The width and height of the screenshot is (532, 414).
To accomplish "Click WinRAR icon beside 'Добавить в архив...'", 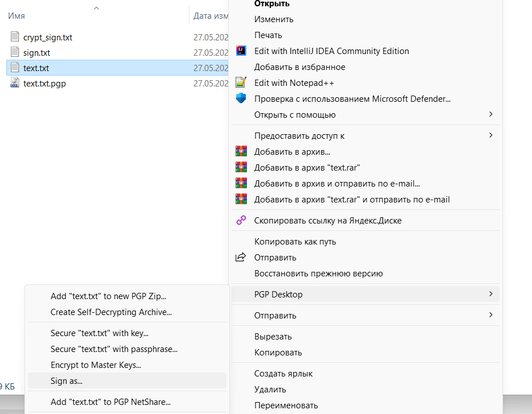I will [241, 151].
